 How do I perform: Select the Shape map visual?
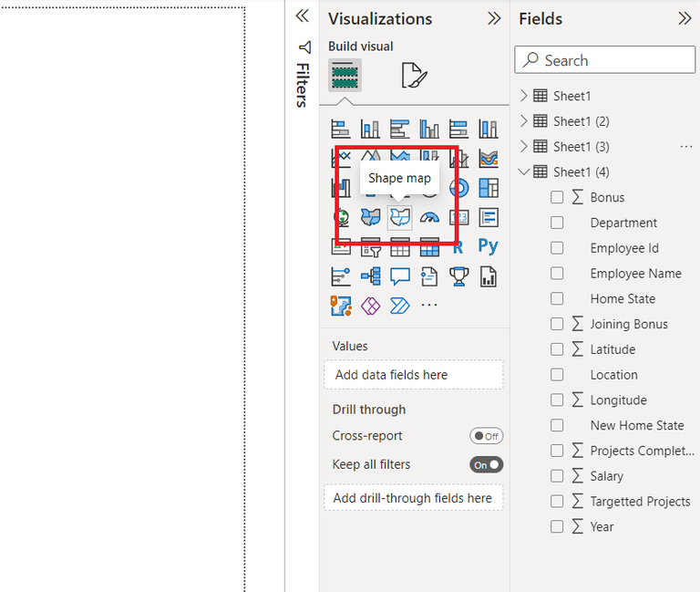[400, 217]
